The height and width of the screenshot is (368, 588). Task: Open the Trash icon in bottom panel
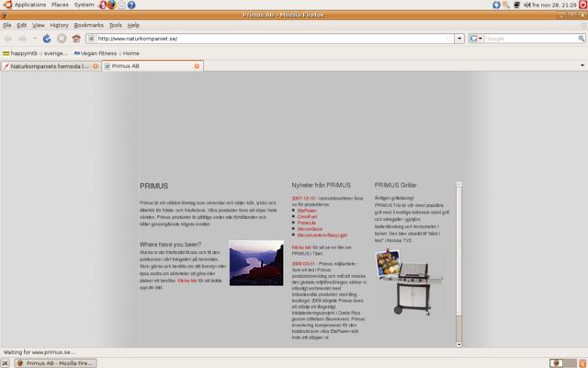point(583,363)
